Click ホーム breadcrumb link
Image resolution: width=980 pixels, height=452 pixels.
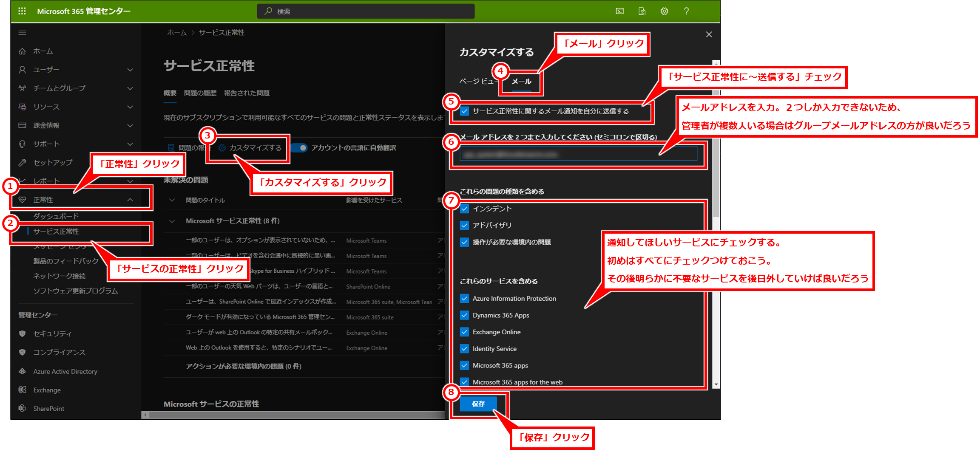(x=177, y=32)
